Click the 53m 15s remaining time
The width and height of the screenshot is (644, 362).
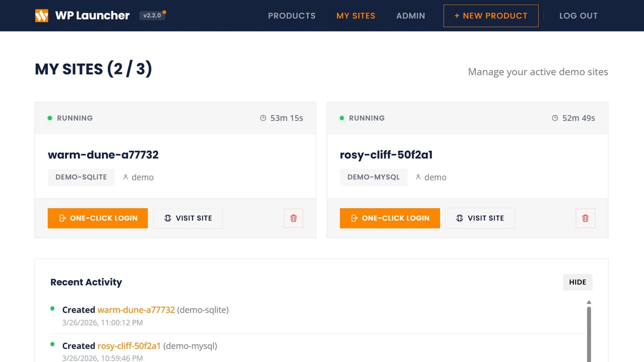click(x=287, y=118)
